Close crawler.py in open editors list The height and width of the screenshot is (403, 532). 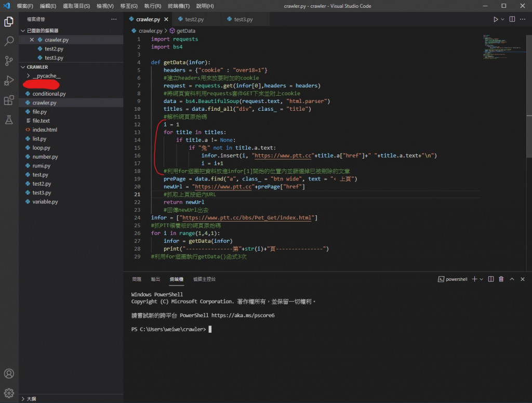32,40
